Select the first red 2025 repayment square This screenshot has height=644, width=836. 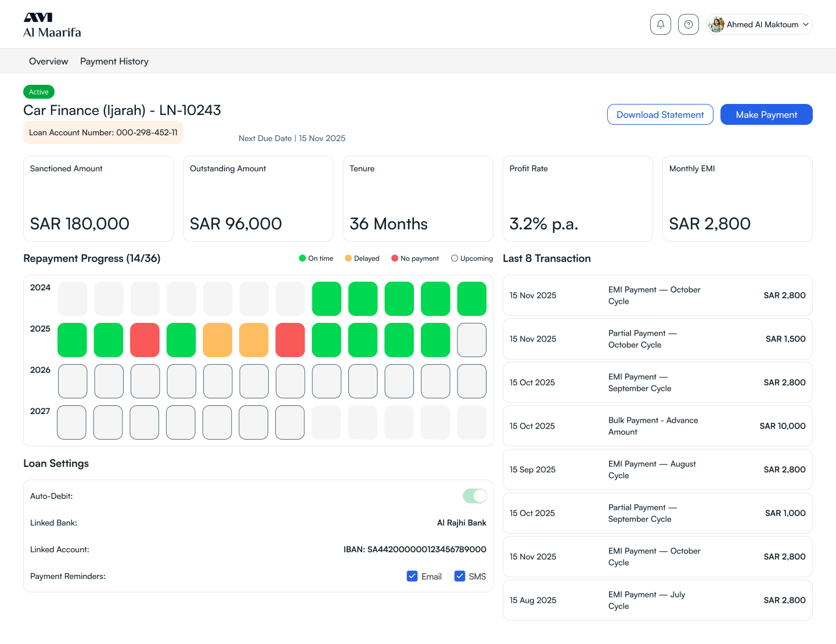[145, 340]
